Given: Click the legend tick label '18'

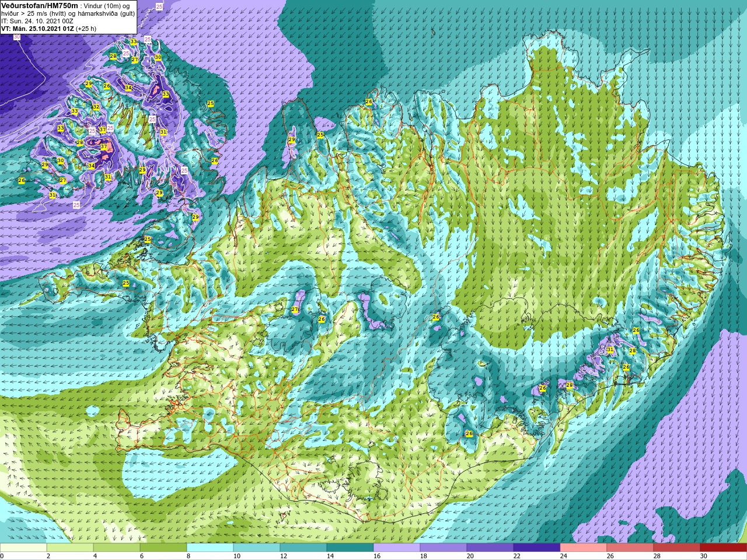Looking at the screenshot, I should tap(423, 556).
